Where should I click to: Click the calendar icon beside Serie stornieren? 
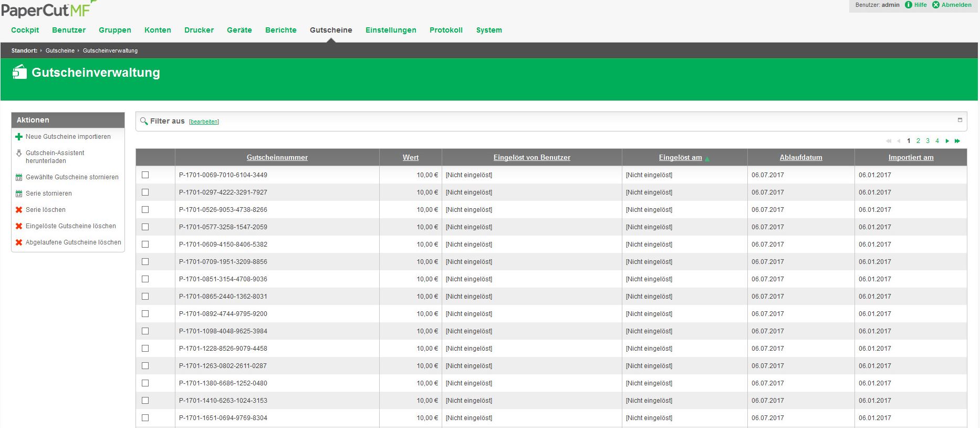point(19,193)
